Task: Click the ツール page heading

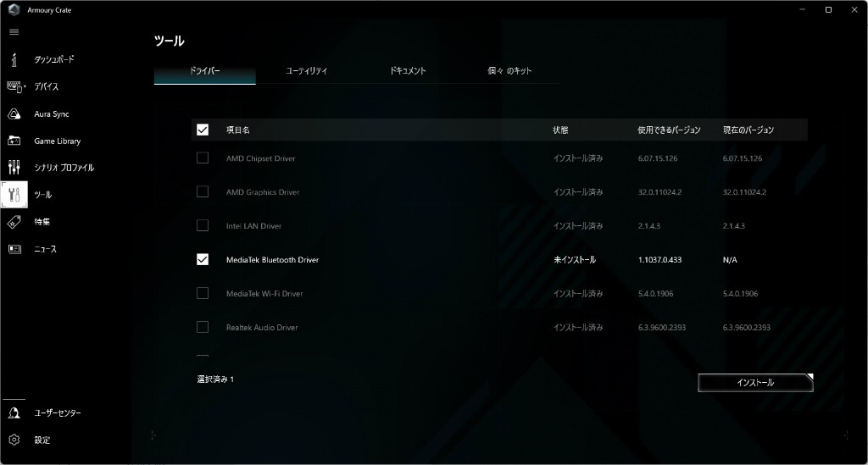Action: [169, 41]
